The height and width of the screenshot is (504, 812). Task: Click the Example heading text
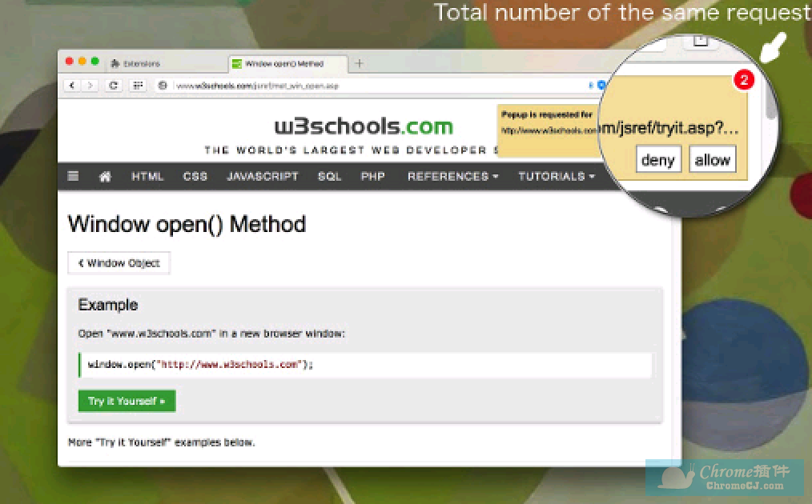pyautogui.click(x=108, y=305)
